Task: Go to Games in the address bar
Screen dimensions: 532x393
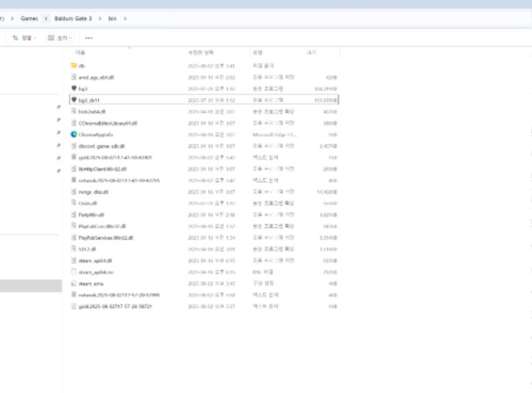Action: click(29, 19)
